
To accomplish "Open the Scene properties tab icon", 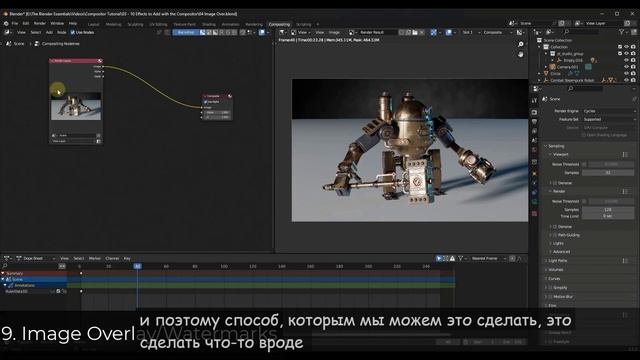I will [534, 140].
